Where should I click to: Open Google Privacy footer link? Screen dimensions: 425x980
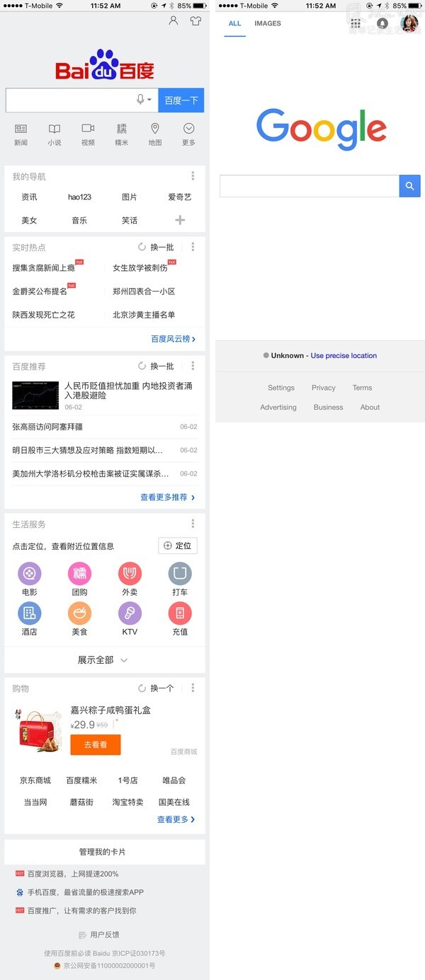324,388
